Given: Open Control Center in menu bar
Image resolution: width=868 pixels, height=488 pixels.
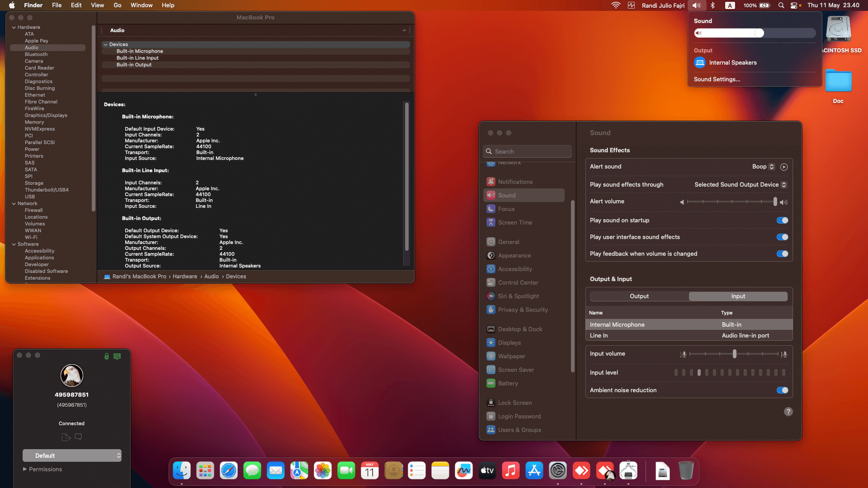Looking at the screenshot, I should point(795,5).
